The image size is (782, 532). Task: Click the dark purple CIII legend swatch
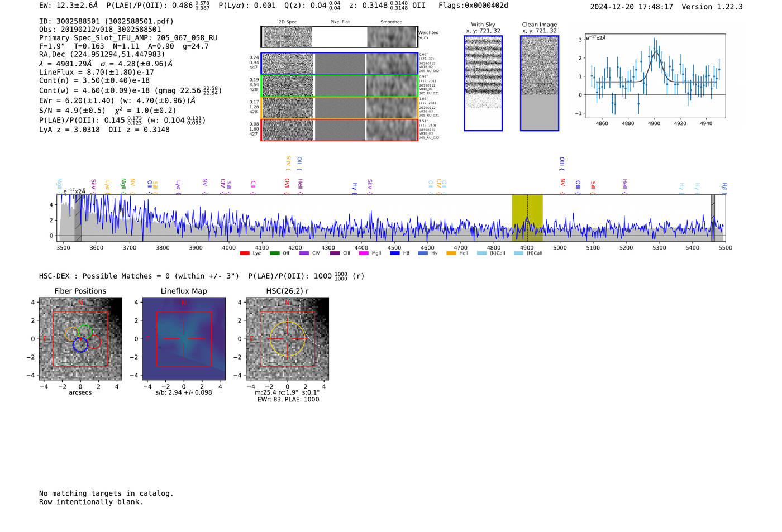[335, 253]
